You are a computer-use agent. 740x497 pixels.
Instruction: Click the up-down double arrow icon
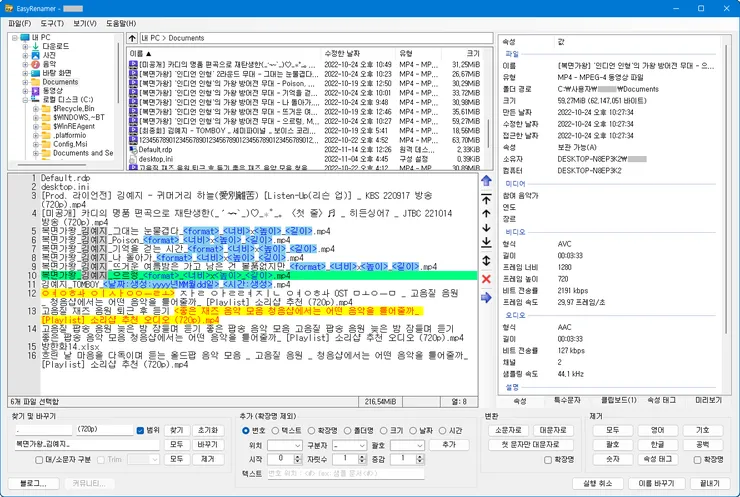[486, 261]
